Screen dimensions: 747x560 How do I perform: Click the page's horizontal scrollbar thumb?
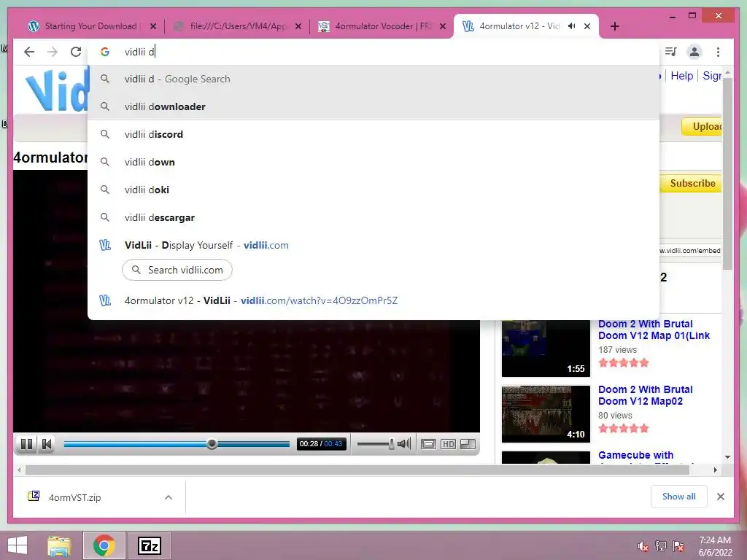click(357, 470)
